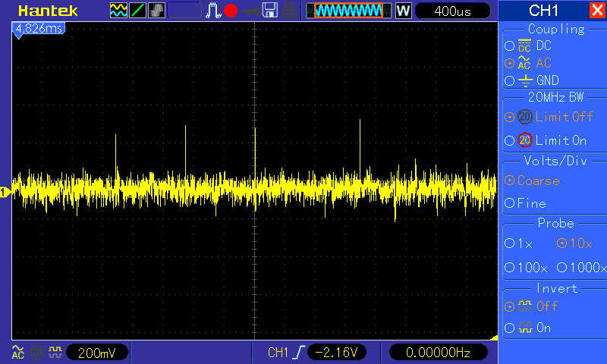The image size is (607, 364).
Task: Click the 4.826ms trigger position marker
Action: click(39, 30)
